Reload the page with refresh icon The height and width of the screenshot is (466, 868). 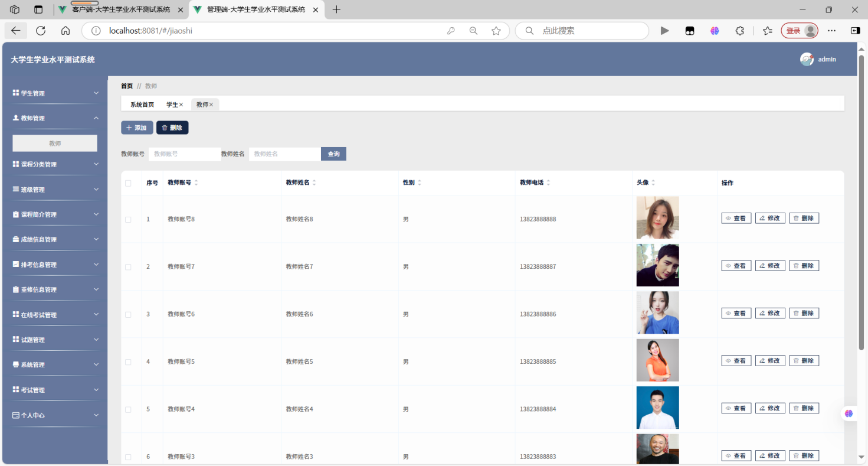coord(41,31)
